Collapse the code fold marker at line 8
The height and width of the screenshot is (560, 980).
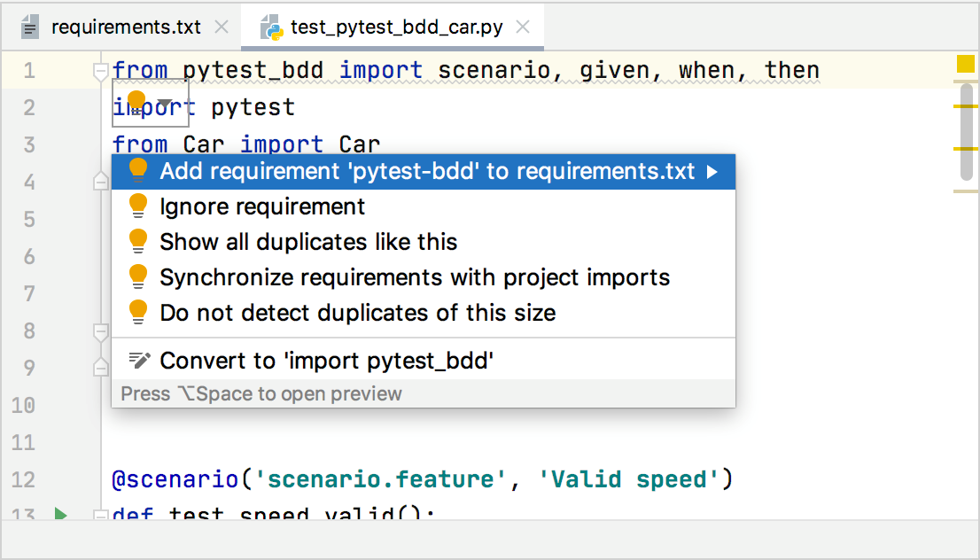(x=100, y=331)
